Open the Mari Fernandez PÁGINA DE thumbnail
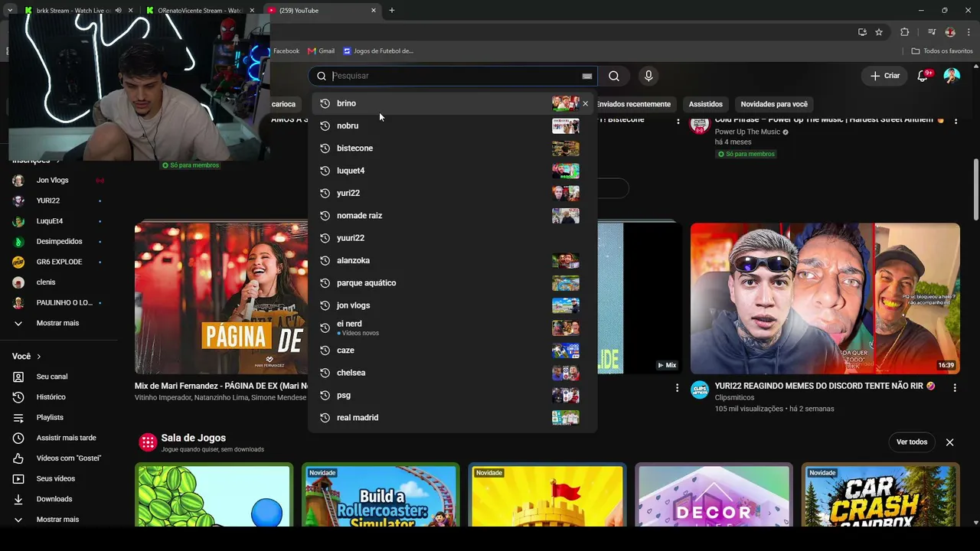Image resolution: width=980 pixels, height=551 pixels. (x=221, y=298)
